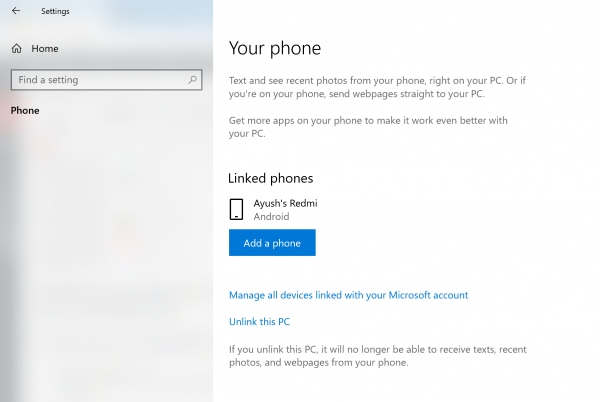This screenshot has height=402, width=600.
Task: Click Unlink this PC link
Action: [x=259, y=322]
